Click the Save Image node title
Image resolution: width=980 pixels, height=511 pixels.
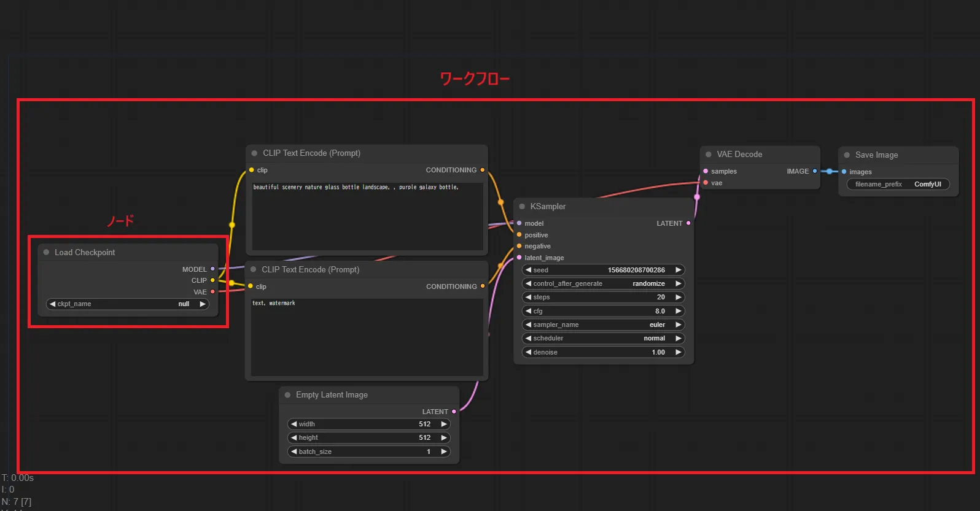click(x=876, y=155)
